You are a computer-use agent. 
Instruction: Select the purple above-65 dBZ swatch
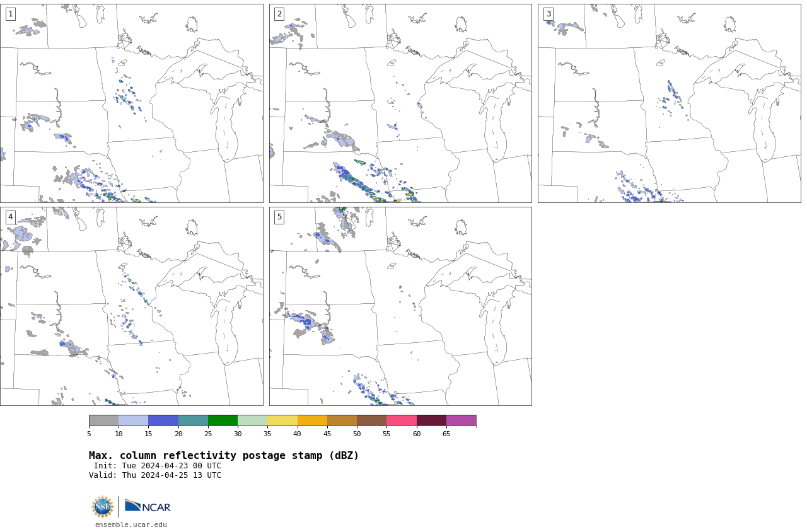461,420
